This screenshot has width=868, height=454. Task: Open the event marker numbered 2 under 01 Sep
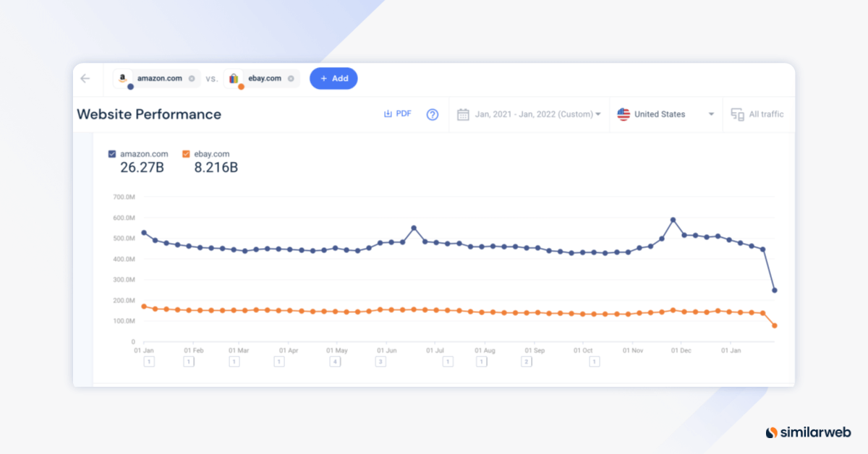[x=527, y=361]
